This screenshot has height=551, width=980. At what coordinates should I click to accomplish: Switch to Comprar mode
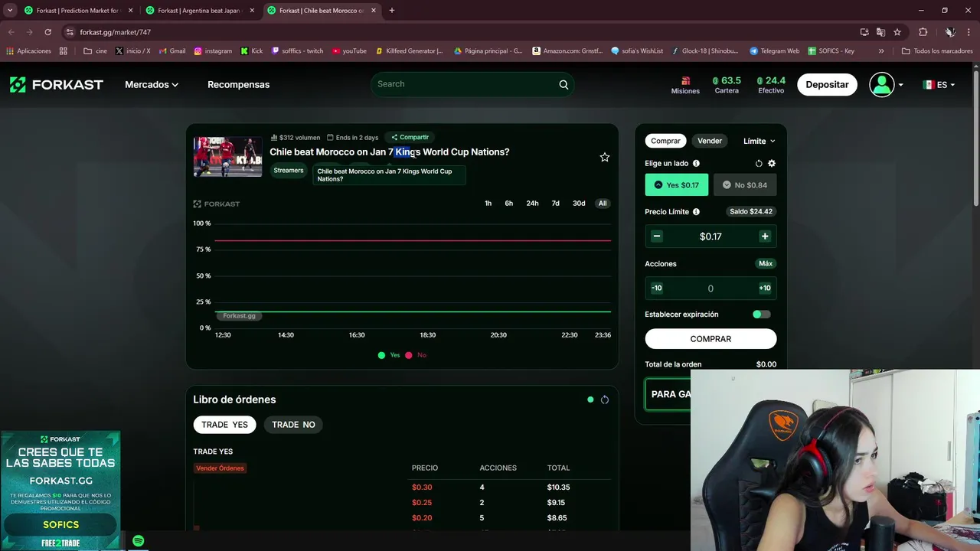click(x=665, y=141)
